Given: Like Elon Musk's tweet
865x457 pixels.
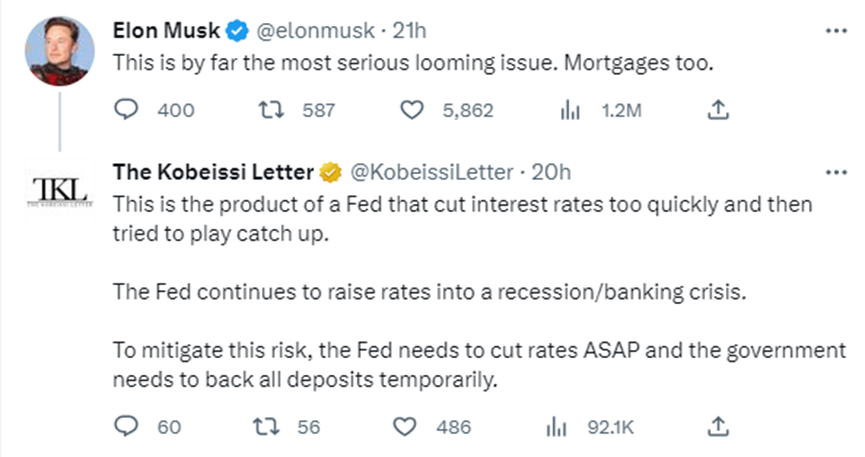Looking at the screenshot, I should click(412, 111).
